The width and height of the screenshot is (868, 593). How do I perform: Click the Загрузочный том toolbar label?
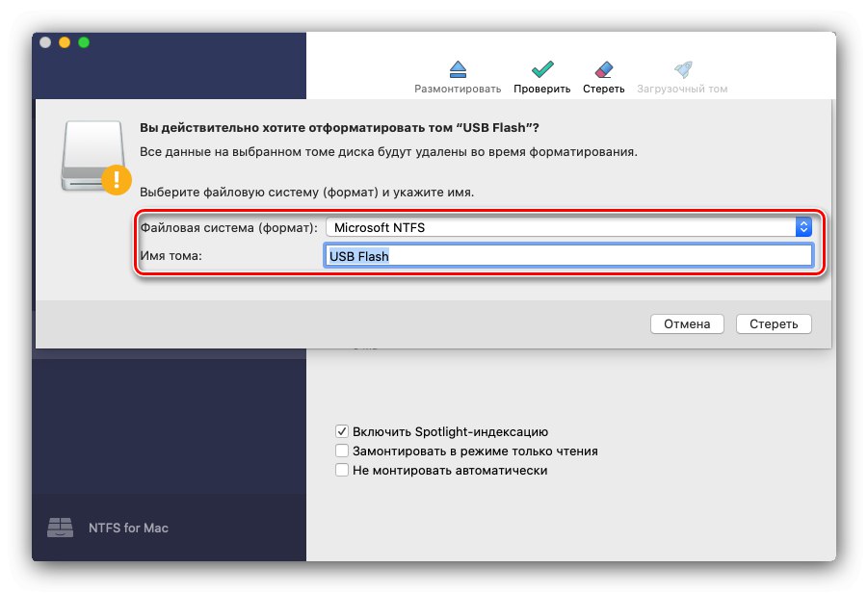click(682, 89)
